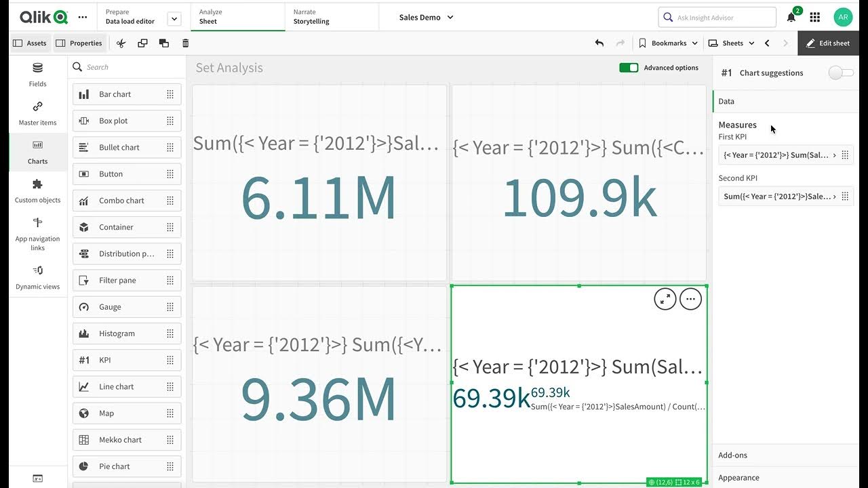This screenshot has height=488, width=868.
Task: Click the Gauge chart drag handle
Action: (170, 307)
